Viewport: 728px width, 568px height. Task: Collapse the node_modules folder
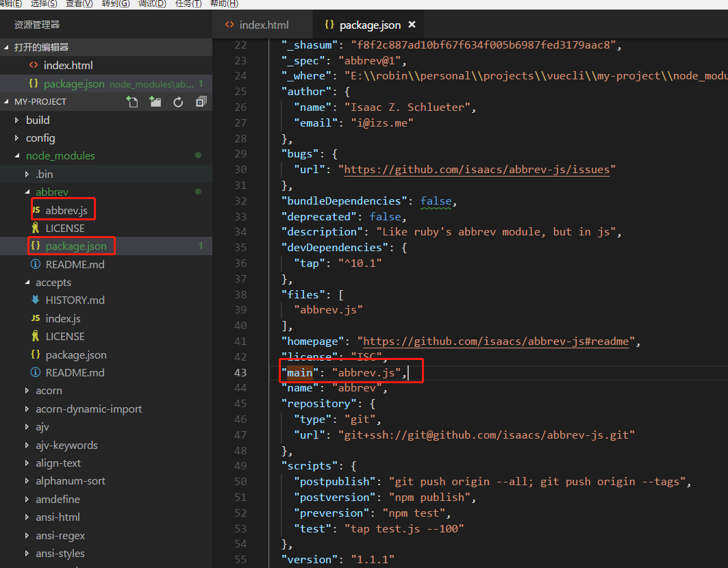pyautogui.click(x=60, y=155)
